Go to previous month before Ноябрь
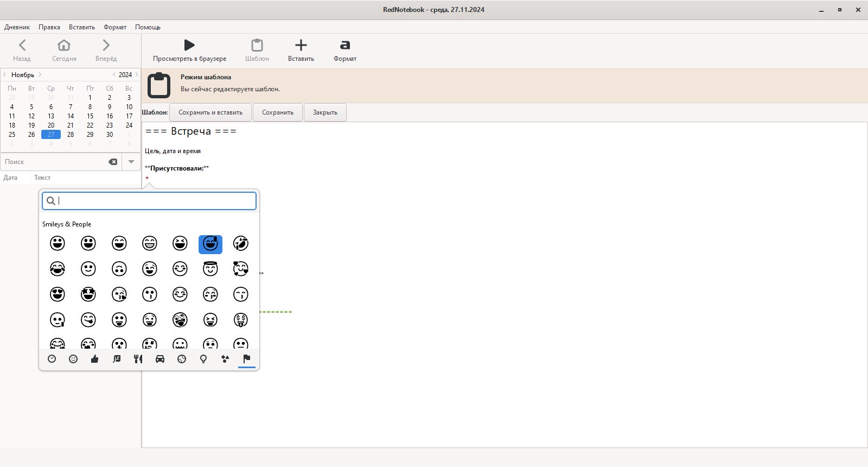The image size is (868, 467). [x=5, y=74]
